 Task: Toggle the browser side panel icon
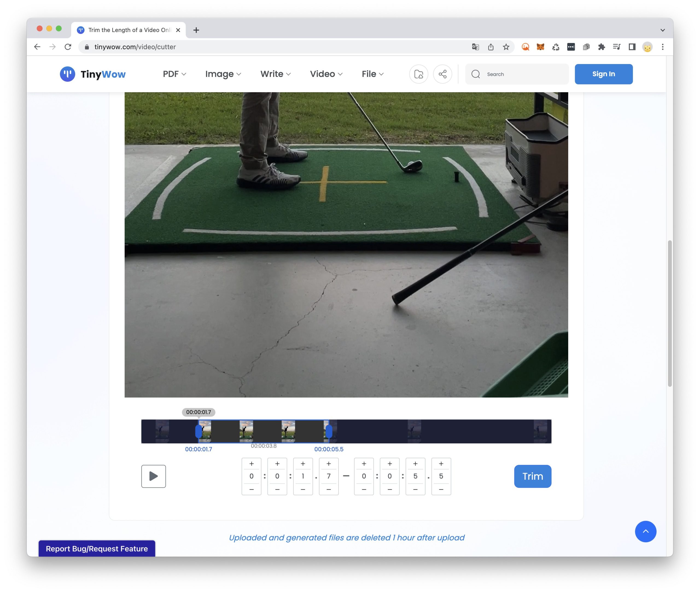point(632,47)
